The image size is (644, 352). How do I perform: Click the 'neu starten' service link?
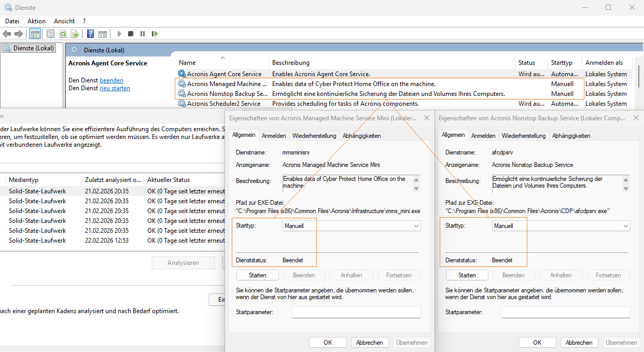coord(115,88)
